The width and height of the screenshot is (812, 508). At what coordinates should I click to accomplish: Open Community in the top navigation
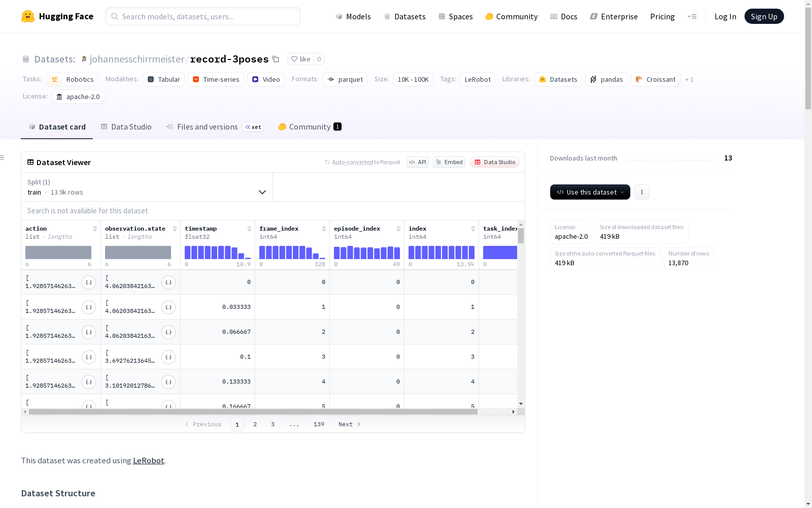[512, 16]
